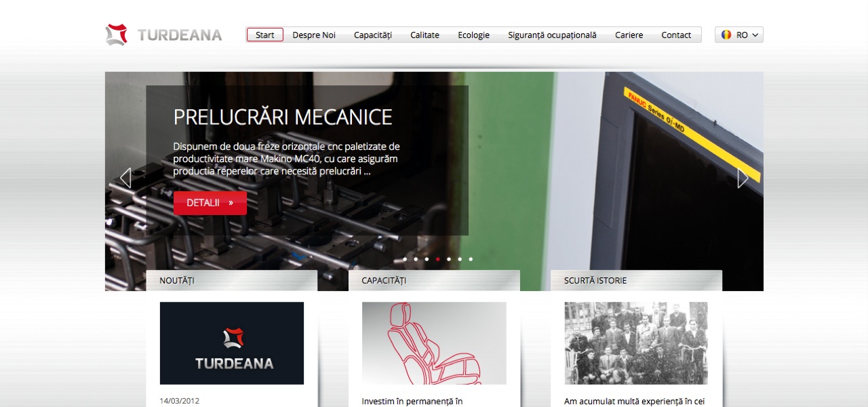Open the Ecologie section

click(x=473, y=35)
